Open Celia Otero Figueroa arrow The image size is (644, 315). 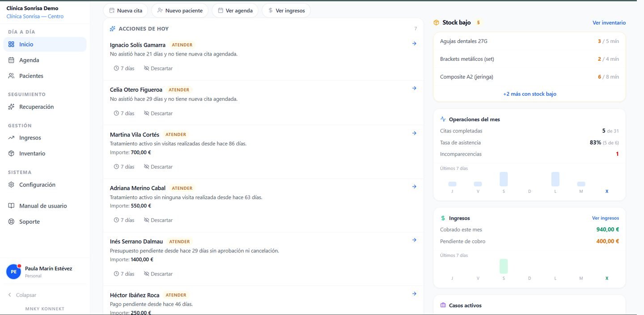[414, 88]
